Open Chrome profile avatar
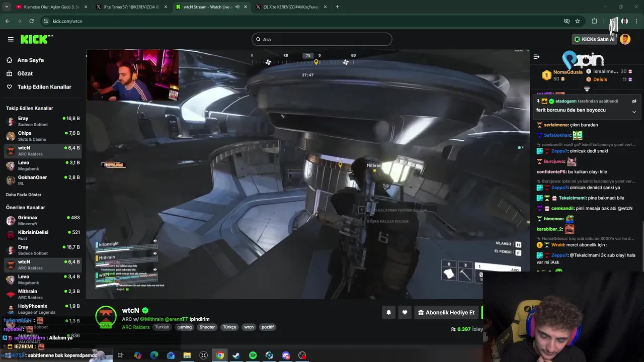 pos(624,21)
